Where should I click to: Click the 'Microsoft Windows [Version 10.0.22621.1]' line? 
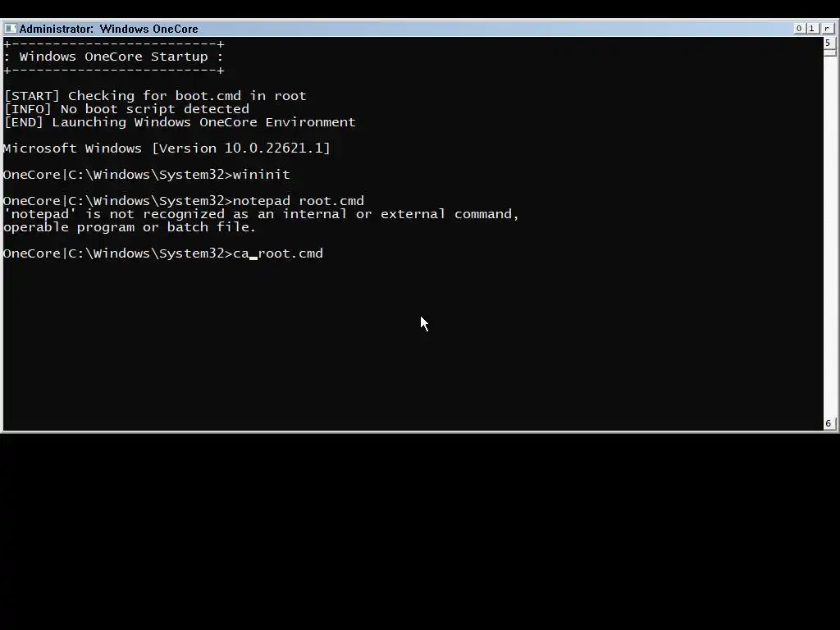click(x=167, y=148)
